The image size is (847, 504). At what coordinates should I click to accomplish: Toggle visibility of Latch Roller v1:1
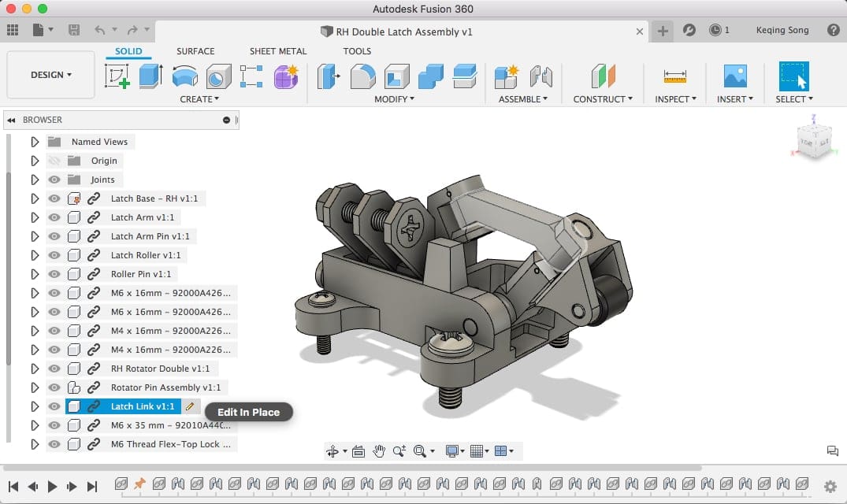click(54, 255)
